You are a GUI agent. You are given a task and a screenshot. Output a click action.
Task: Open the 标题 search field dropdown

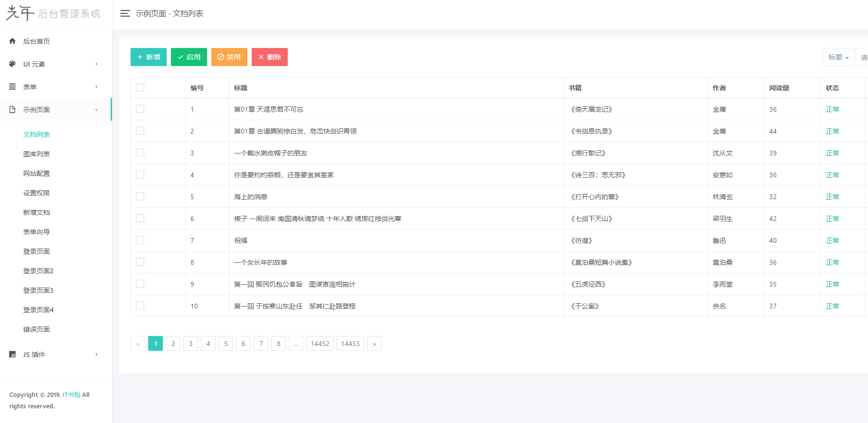tap(839, 57)
